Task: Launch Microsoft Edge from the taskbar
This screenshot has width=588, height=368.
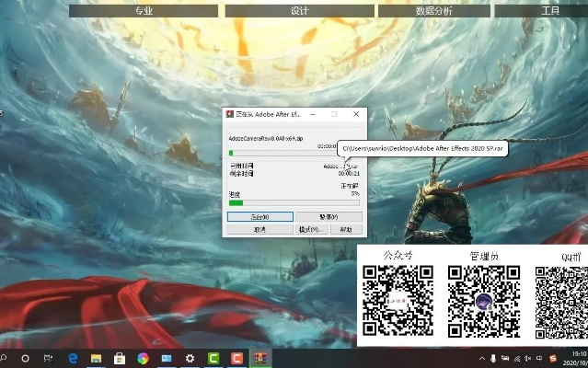Action: 73,359
